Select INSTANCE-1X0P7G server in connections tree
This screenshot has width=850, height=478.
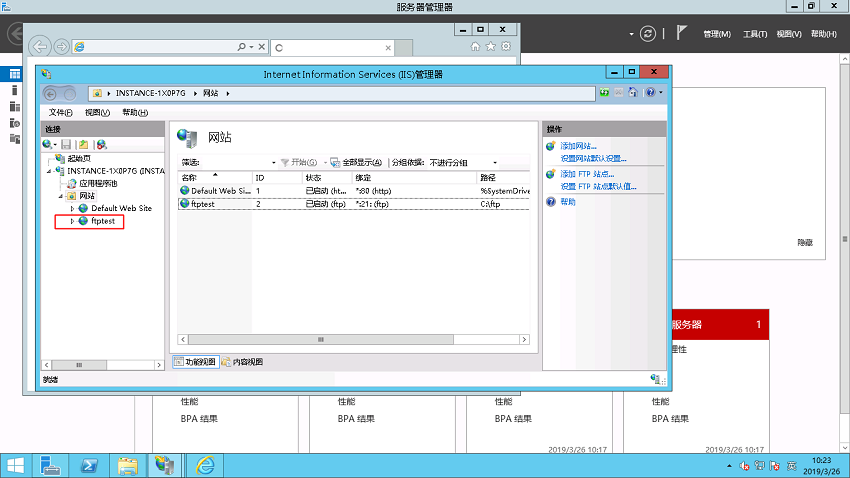point(115,171)
